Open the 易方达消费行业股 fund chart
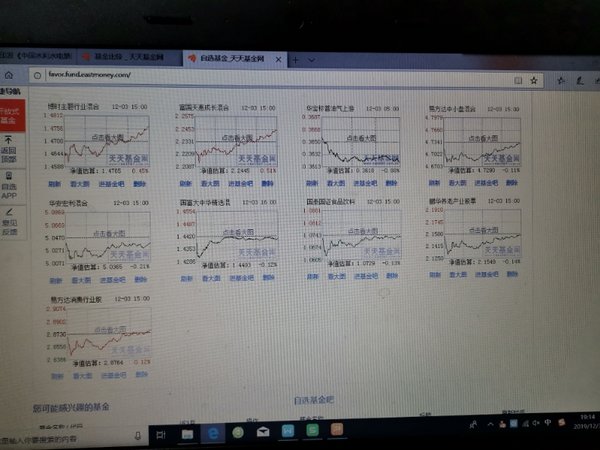This screenshot has width=600, height=450. (109, 333)
